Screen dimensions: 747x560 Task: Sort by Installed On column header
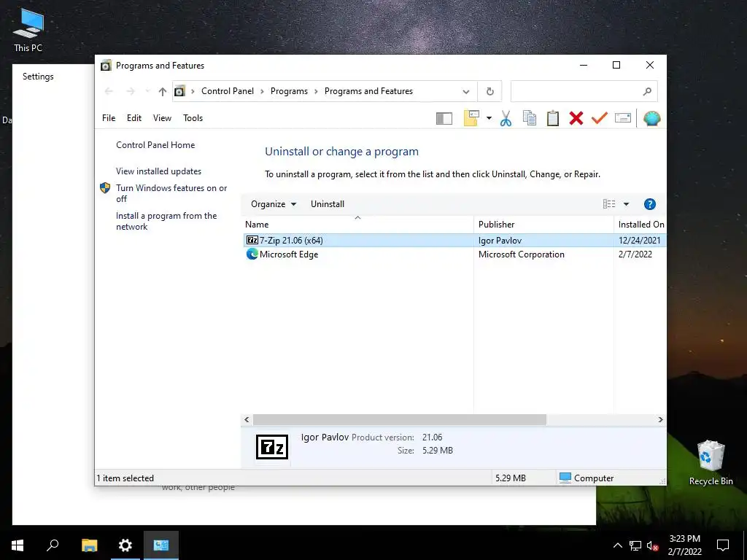(640, 225)
